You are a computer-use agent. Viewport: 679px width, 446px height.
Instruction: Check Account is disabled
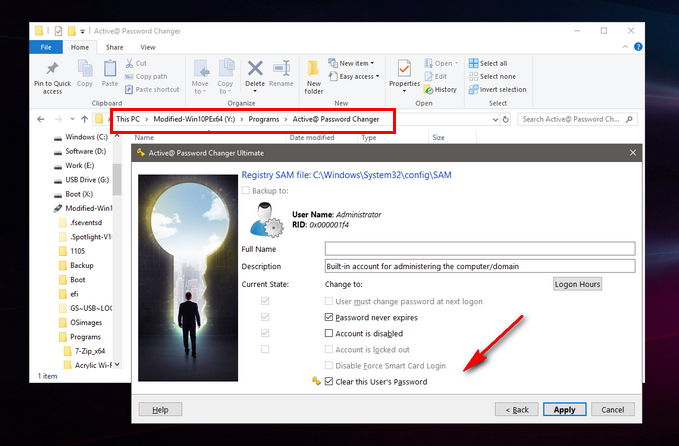[329, 333]
